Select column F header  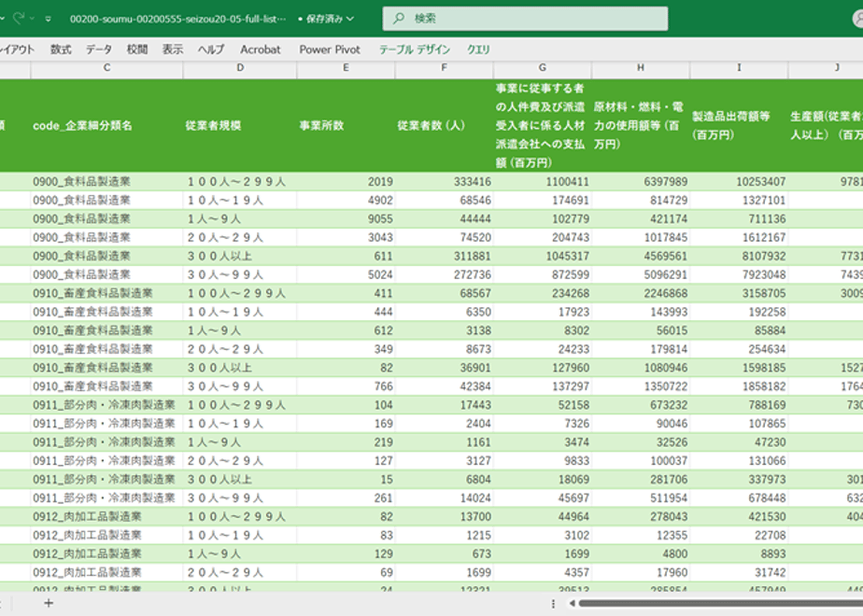(x=445, y=67)
